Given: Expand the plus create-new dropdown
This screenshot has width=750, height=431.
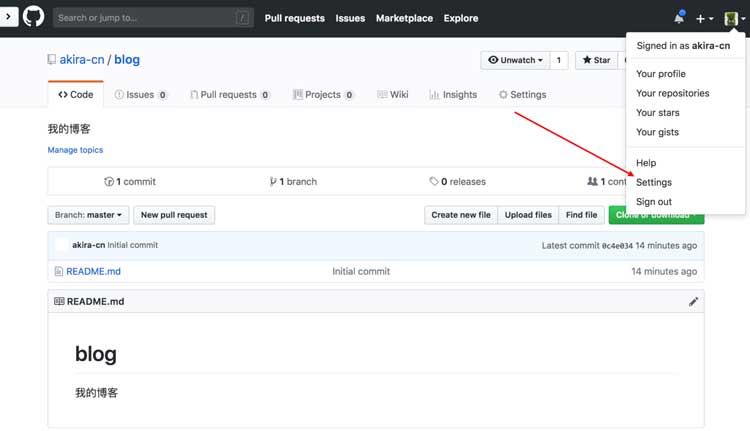Looking at the screenshot, I should point(705,19).
